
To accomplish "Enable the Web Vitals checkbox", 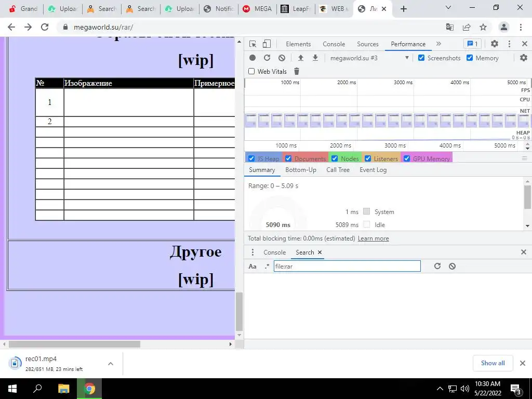I will [251, 71].
